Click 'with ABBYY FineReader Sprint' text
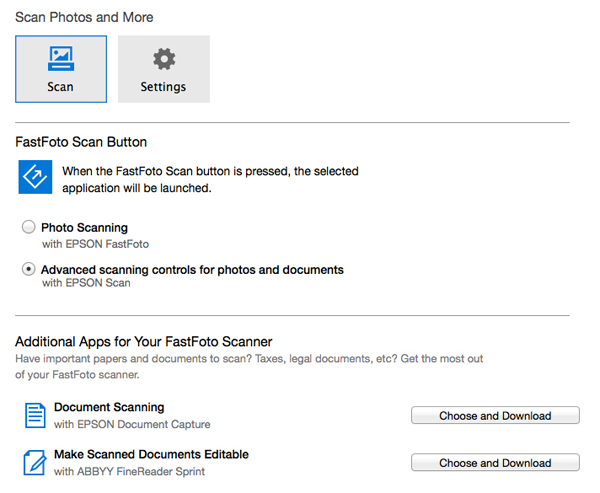Viewport: 600px width, 493px height. (129, 472)
